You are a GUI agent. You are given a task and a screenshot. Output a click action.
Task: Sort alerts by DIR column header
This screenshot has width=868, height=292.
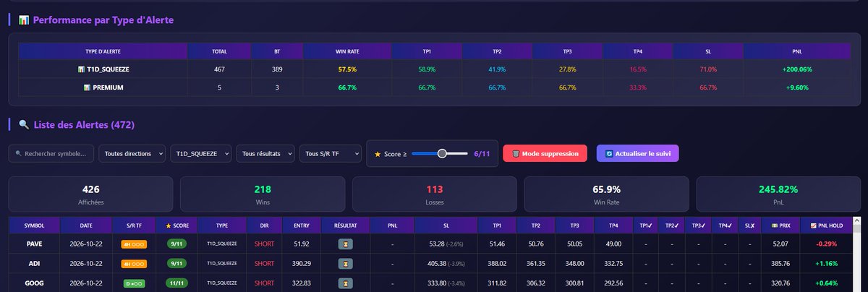click(x=265, y=225)
